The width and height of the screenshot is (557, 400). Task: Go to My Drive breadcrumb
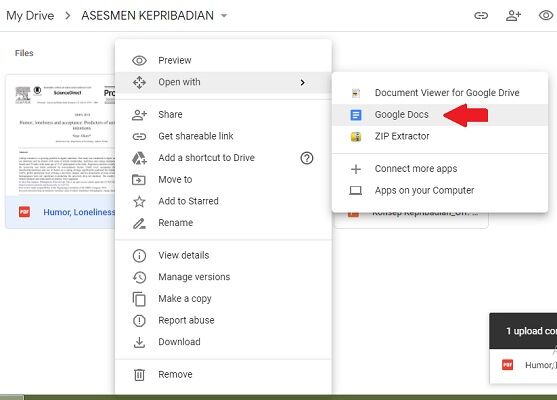pyautogui.click(x=30, y=16)
